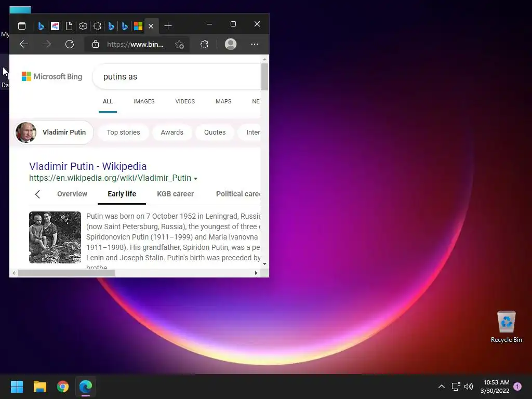532x399 pixels.
Task: Switch to IMAGES search results
Action: (x=144, y=101)
